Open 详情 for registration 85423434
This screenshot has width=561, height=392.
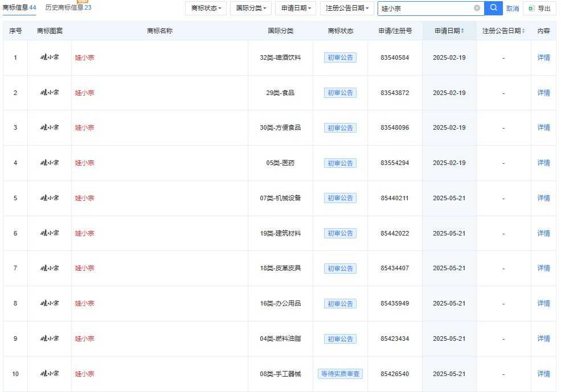point(543,339)
